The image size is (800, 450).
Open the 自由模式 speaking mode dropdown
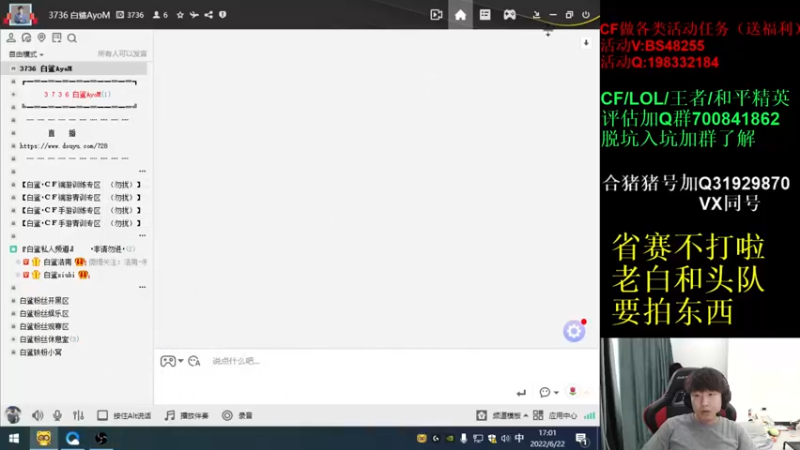[26, 54]
